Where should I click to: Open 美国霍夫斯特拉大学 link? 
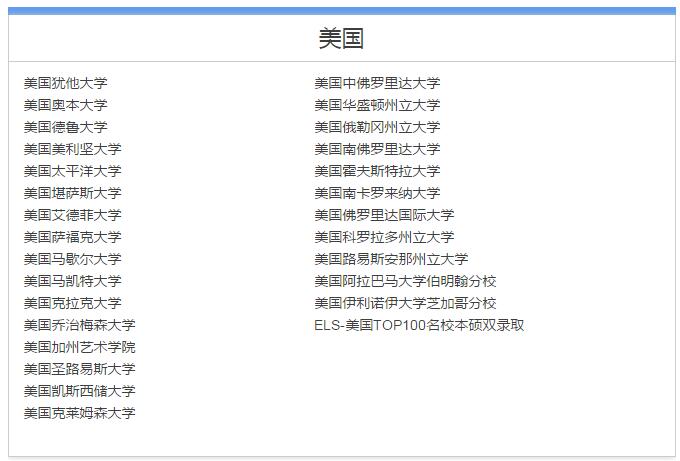click(377, 171)
